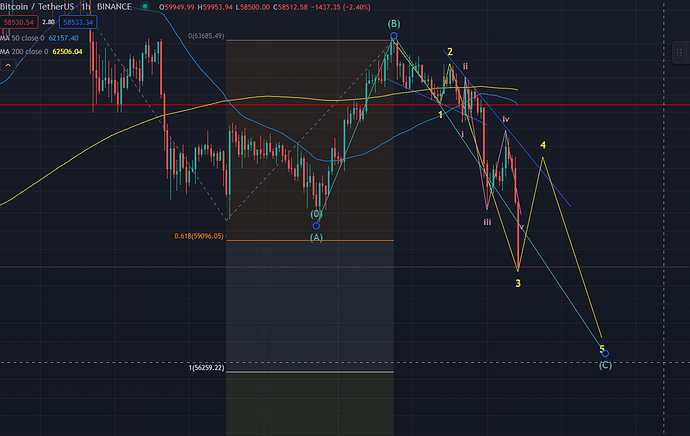Select the blue anchor circle above (A)

pyautogui.click(x=316, y=226)
